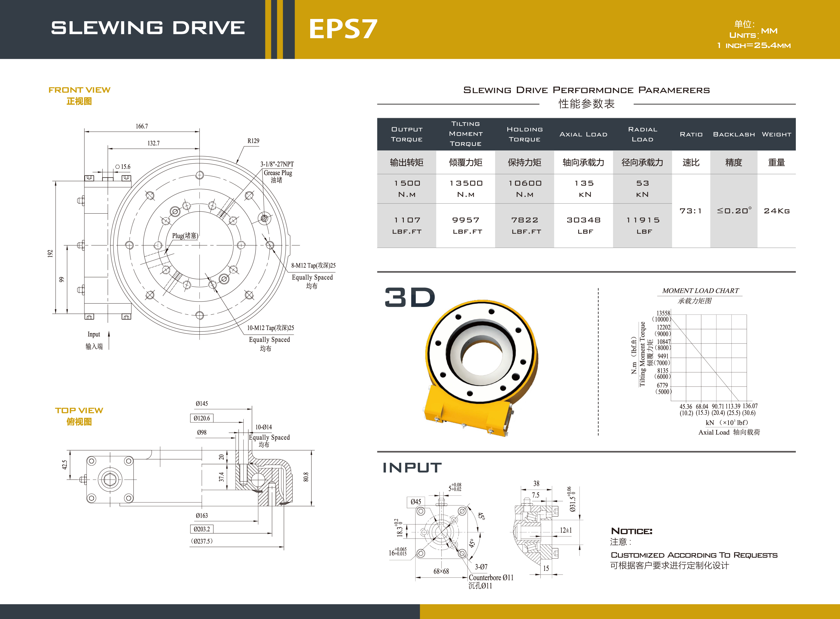Click the '1 inch=25.4mm' units note
840x619 pixels.
(x=754, y=45)
